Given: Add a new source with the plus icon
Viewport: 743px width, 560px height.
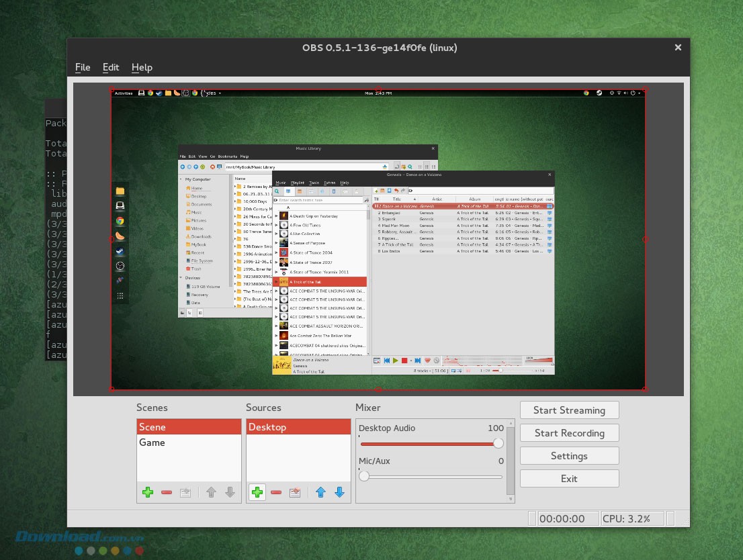Looking at the screenshot, I should coord(257,492).
